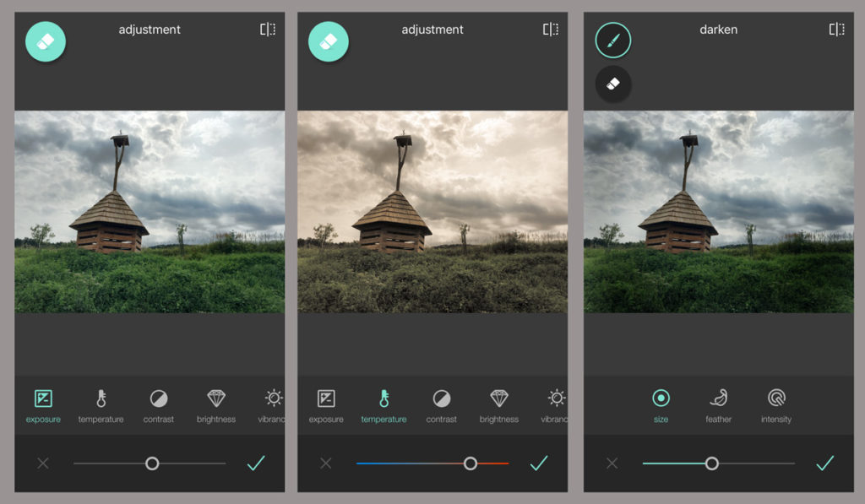Choose the contrast icon in the left screen

tap(159, 404)
